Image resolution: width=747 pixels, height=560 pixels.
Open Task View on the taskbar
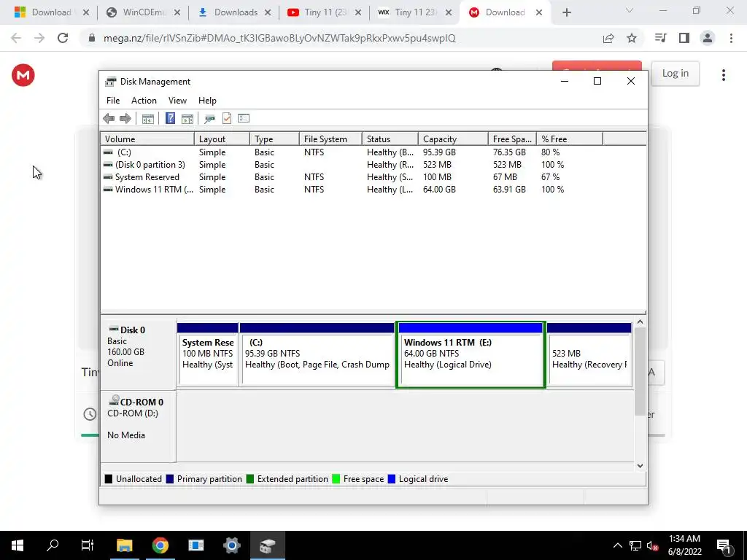pos(88,545)
